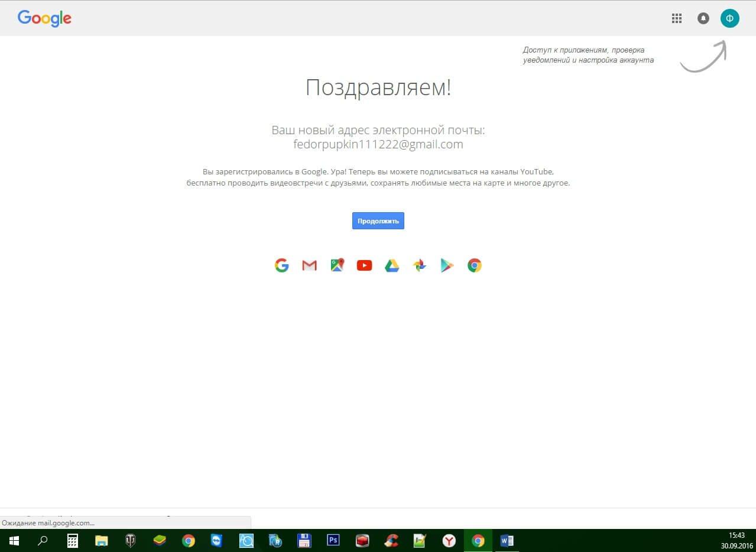This screenshot has height=552, width=756.
Task: Open the account avatar with letter Ф
Action: click(x=730, y=18)
